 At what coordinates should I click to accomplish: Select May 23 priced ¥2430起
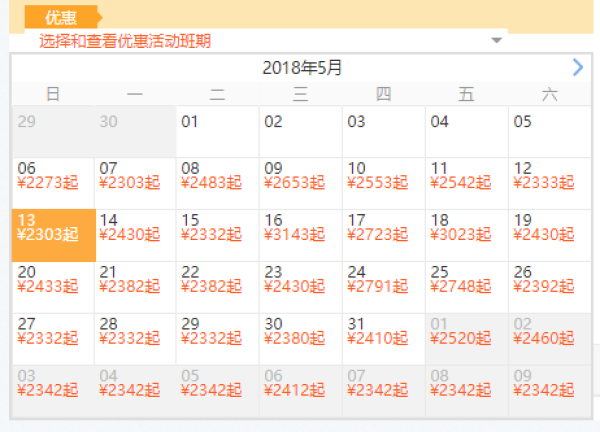tap(301, 287)
